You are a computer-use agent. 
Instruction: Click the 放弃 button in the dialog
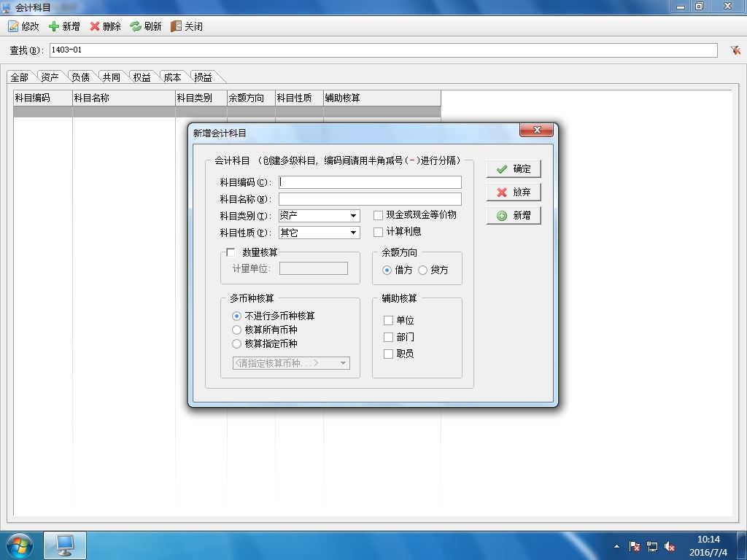514,192
